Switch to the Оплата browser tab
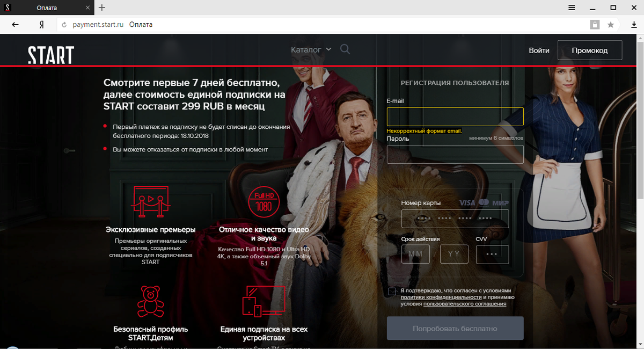Image resolution: width=644 pixels, height=349 pixels. [47, 8]
